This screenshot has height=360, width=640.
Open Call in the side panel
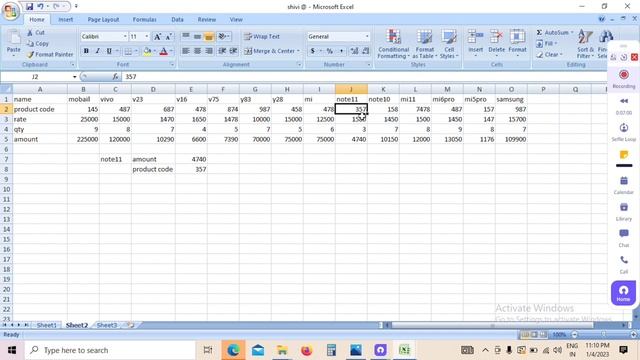click(x=624, y=264)
